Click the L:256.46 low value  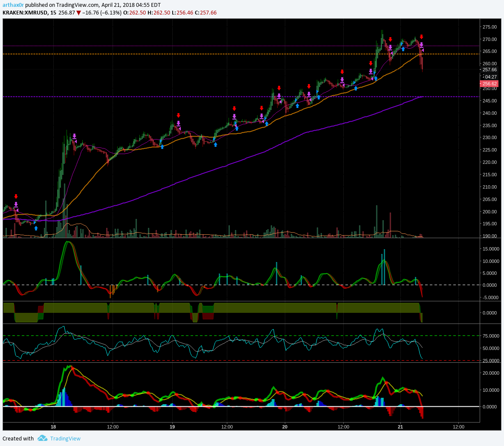tap(182, 13)
